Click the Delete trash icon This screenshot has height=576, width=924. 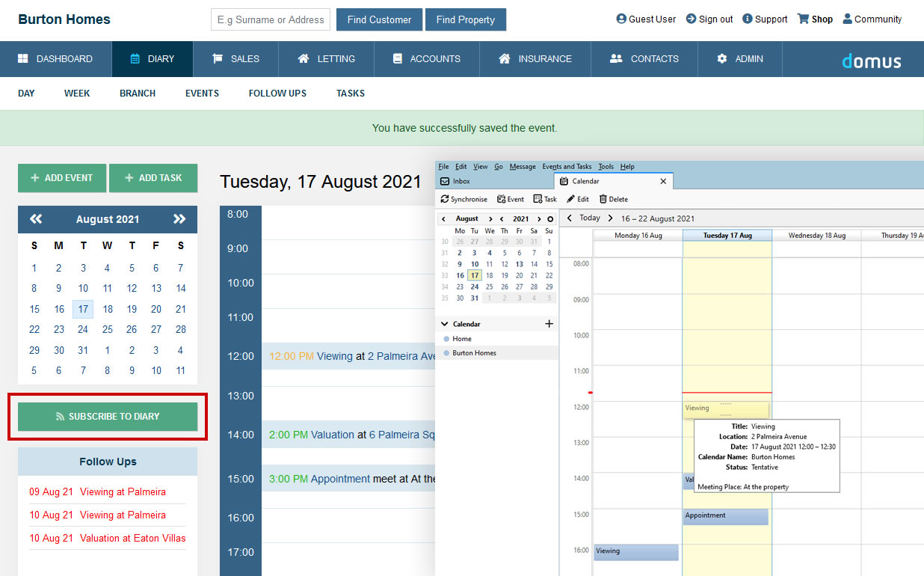tap(603, 199)
